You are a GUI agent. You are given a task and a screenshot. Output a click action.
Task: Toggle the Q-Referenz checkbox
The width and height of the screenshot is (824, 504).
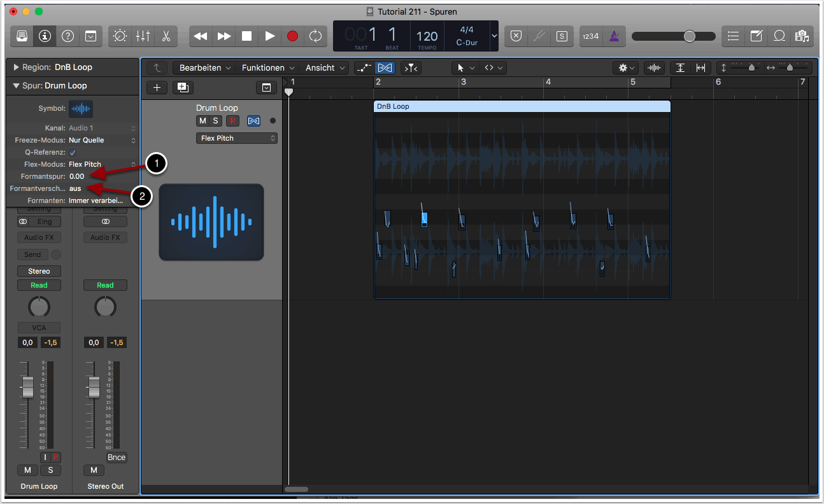pos(73,153)
